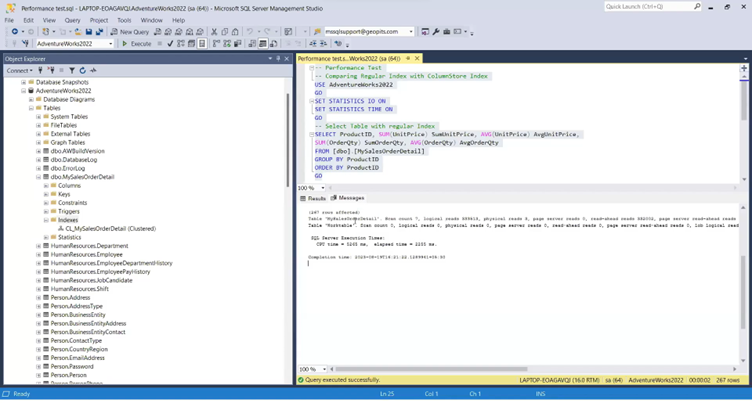Click the Paste clipboard icon

(x=235, y=32)
